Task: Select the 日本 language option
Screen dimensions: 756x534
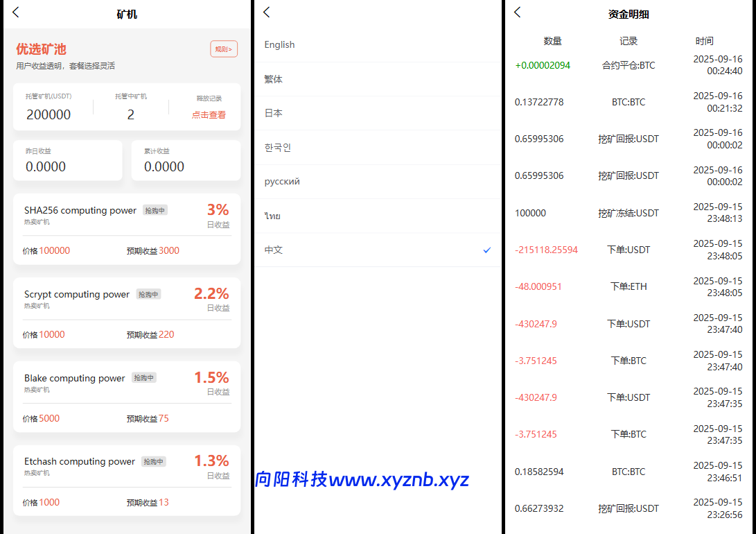Action: [272, 113]
